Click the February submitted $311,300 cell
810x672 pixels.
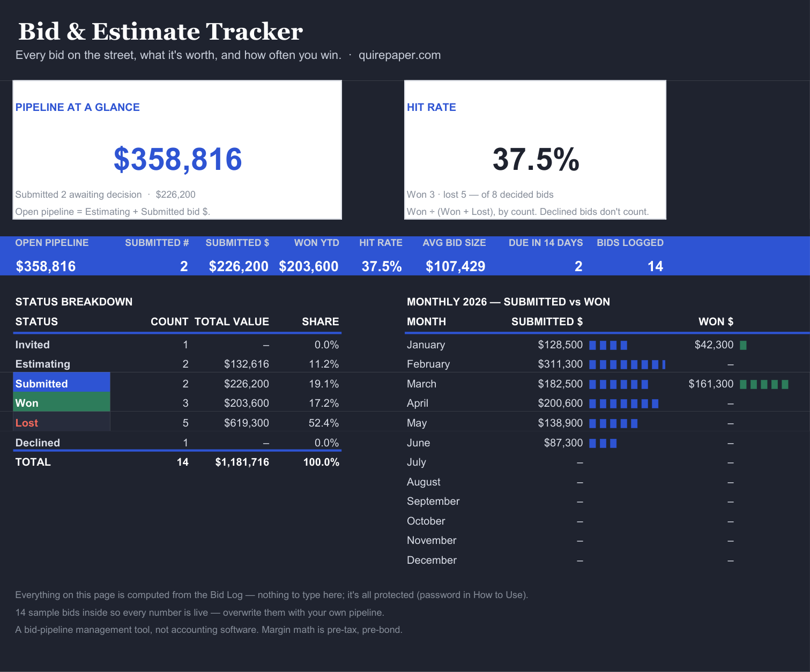[x=560, y=364]
